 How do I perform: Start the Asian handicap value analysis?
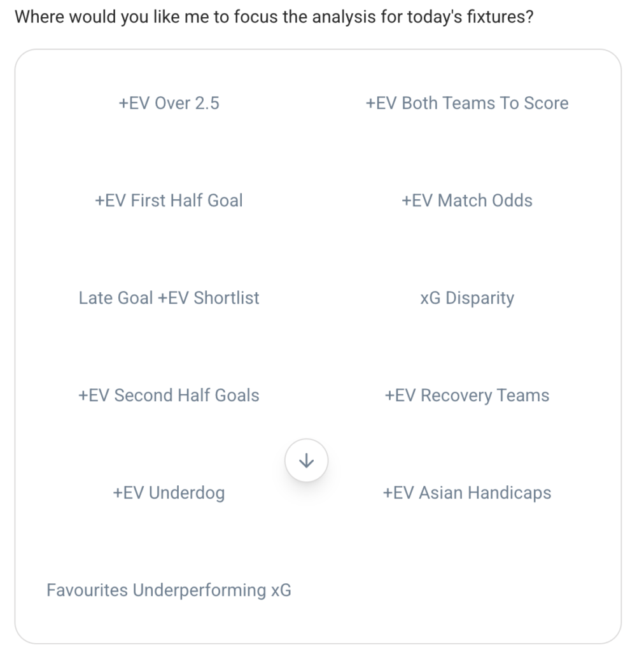click(x=466, y=493)
